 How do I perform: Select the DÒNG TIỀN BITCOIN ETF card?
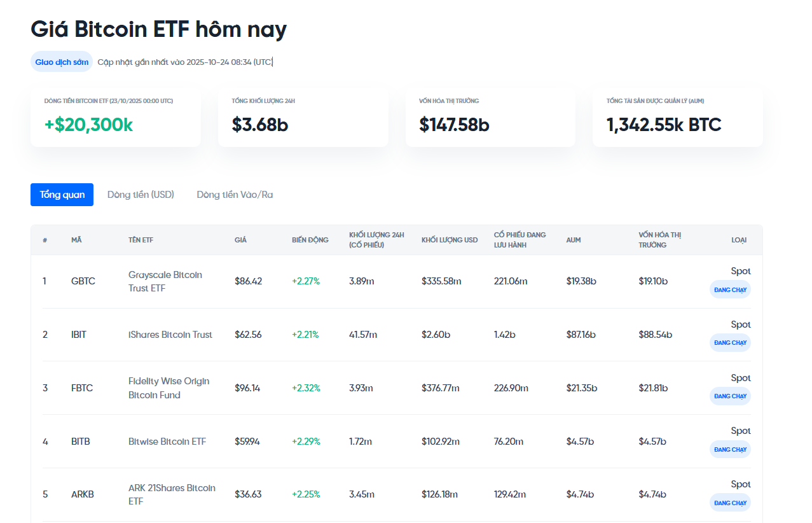pos(115,115)
